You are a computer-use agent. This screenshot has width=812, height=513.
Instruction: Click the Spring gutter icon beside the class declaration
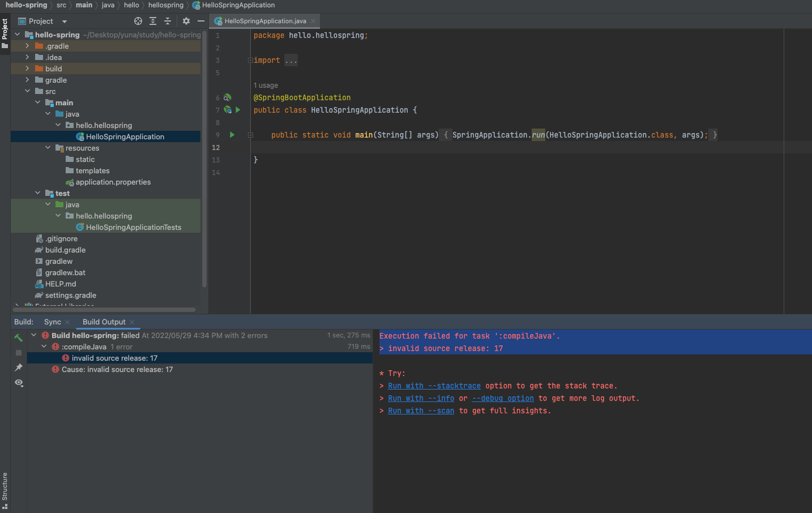[x=228, y=110]
